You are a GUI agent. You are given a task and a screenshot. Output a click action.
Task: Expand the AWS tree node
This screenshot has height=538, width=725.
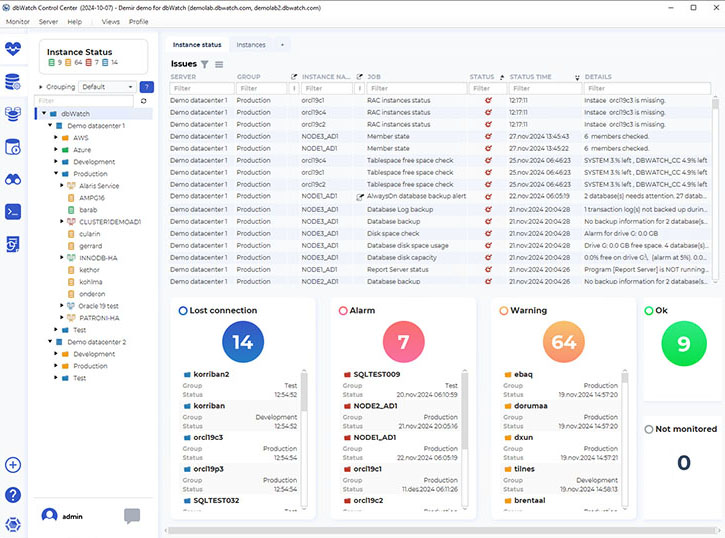(x=56, y=137)
